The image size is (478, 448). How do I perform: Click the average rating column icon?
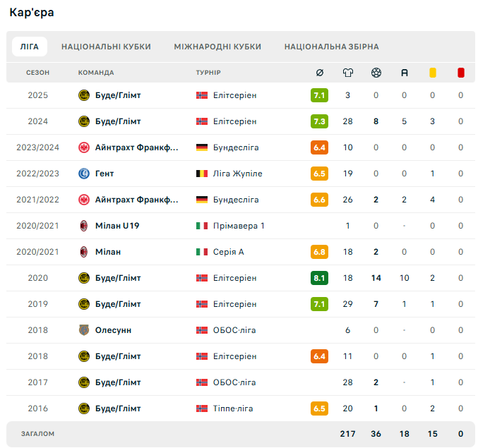tap(319, 73)
